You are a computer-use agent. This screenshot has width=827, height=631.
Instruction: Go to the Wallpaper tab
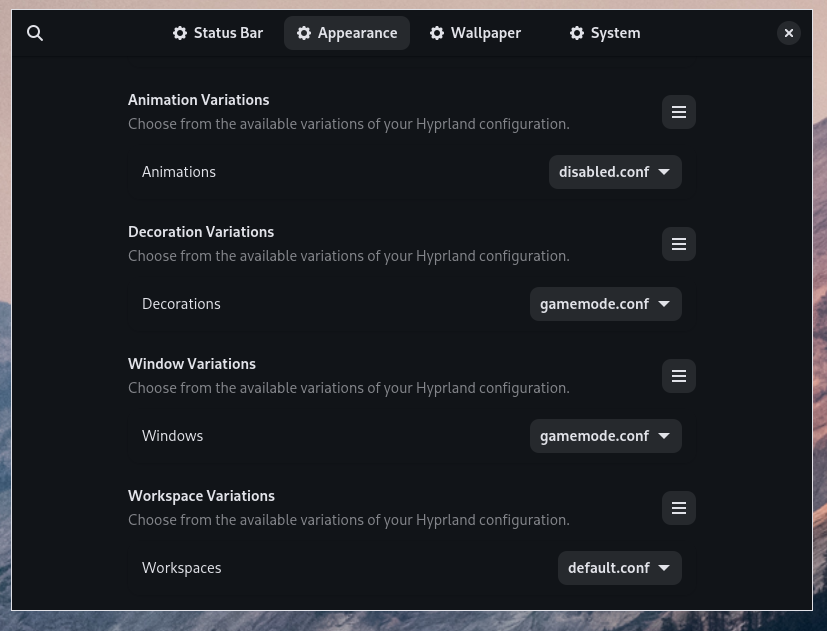click(475, 33)
